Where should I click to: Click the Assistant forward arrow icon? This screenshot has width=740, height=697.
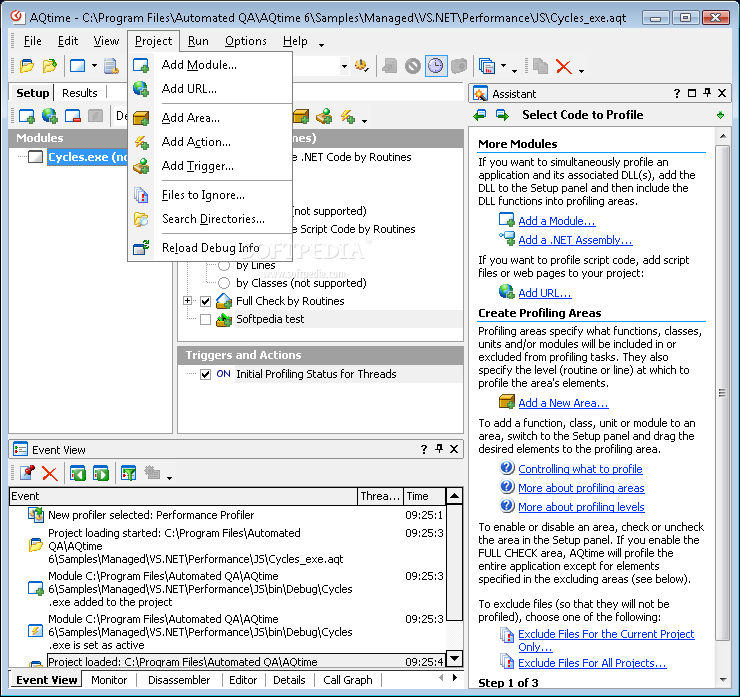point(502,115)
